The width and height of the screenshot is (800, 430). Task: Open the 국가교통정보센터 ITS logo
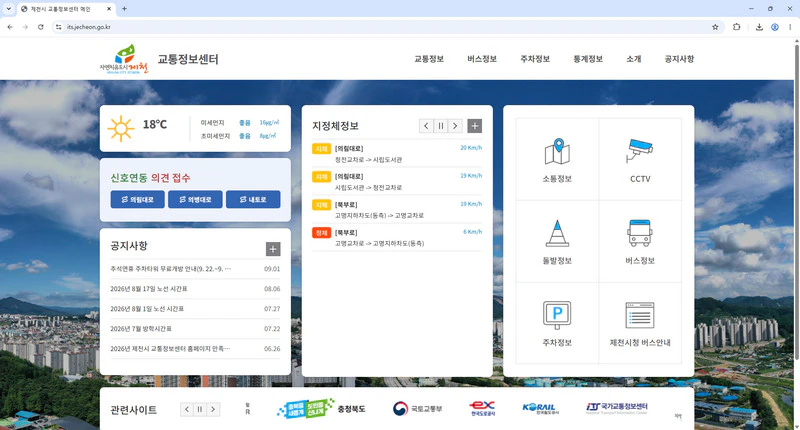click(617, 407)
